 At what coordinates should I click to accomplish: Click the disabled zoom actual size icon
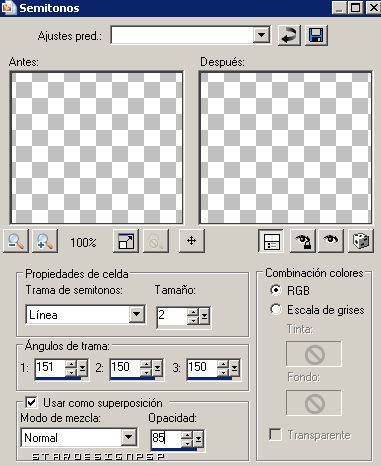tap(155, 241)
